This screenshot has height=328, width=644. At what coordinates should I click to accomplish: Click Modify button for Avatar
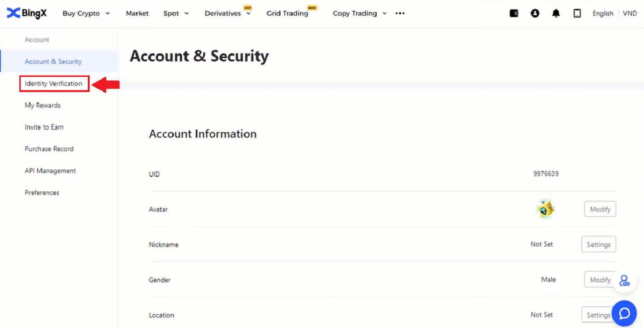click(x=600, y=209)
